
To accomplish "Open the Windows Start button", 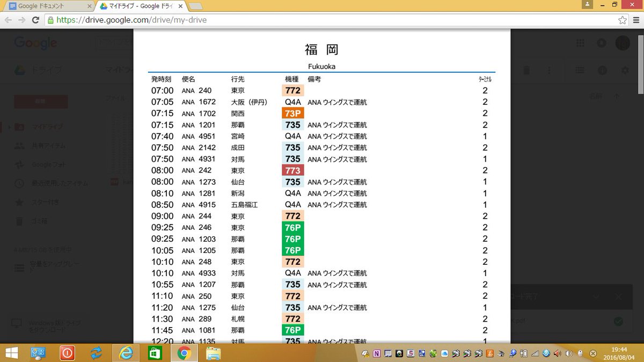I will [12, 353].
